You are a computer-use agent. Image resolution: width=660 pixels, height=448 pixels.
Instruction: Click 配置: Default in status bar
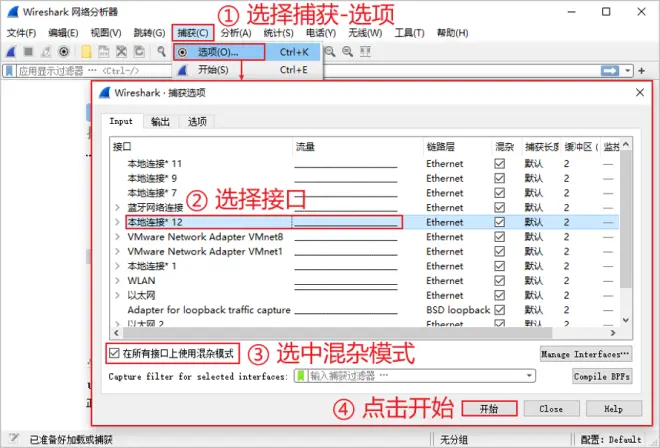click(610, 440)
